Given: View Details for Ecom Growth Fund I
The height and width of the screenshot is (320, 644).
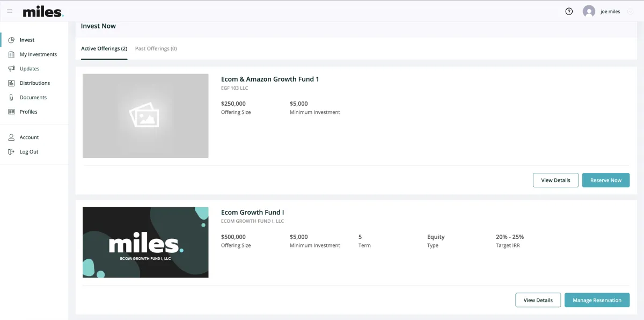Looking at the screenshot, I should 538,300.
